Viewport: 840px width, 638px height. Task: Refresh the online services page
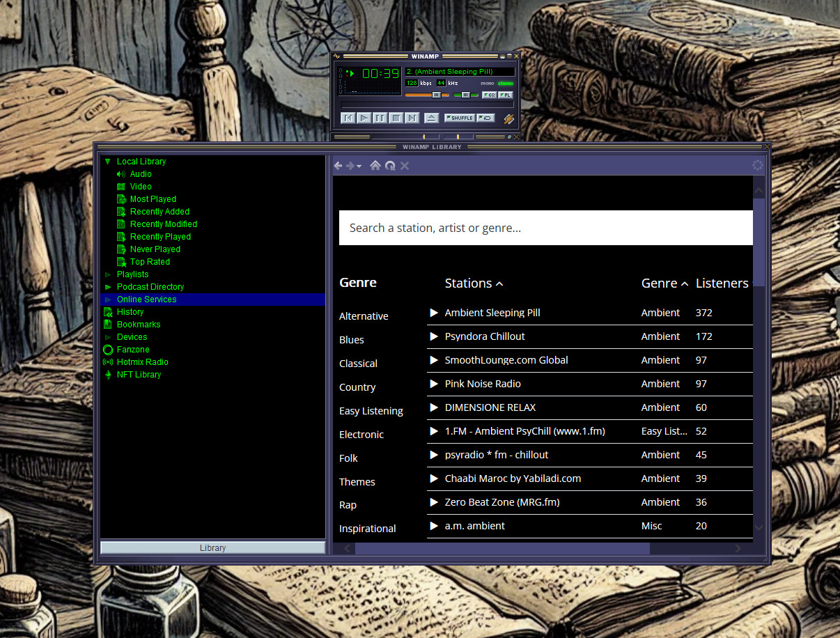pyautogui.click(x=390, y=166)
